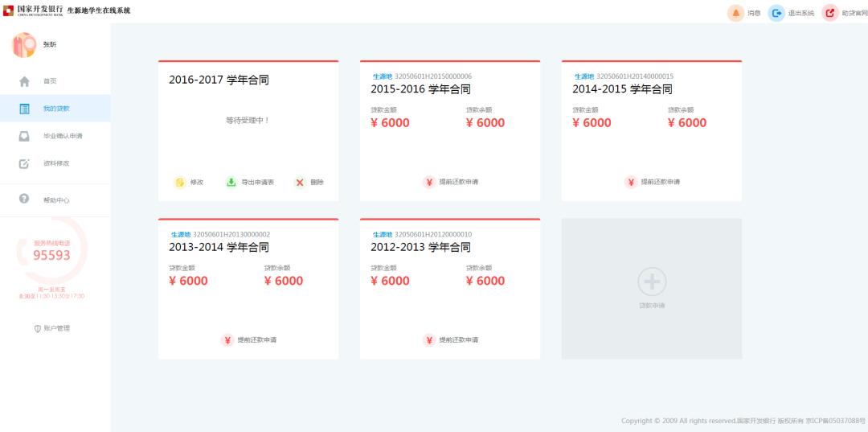Click the 生源地 tag on 2014-2015 contract
The image size is (868, 432).
pos(584,76)
